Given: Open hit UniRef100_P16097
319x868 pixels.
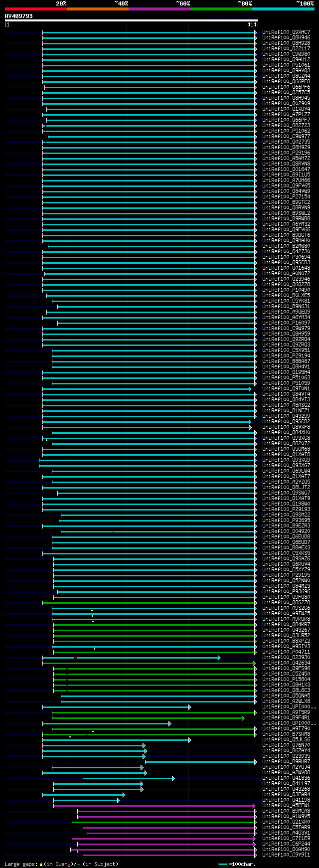Looking at the screenshot, I should [x=286, y=323].
